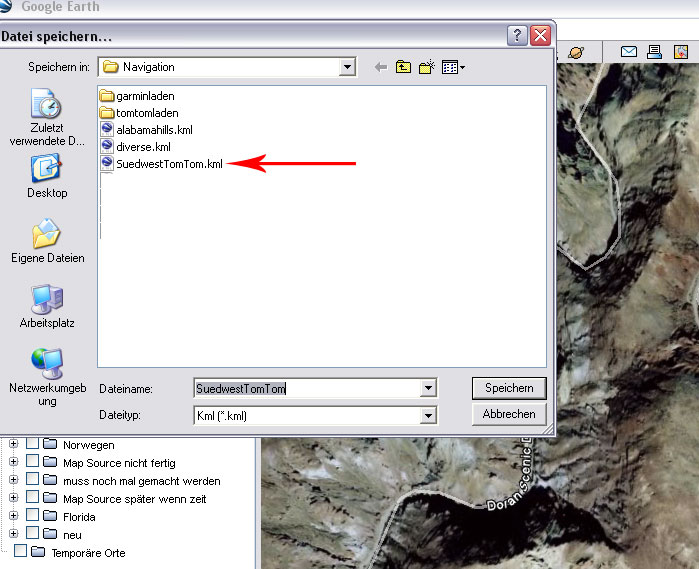Click the up-one-level folder icon
699x569 pixels.
(x=404, y=67)
